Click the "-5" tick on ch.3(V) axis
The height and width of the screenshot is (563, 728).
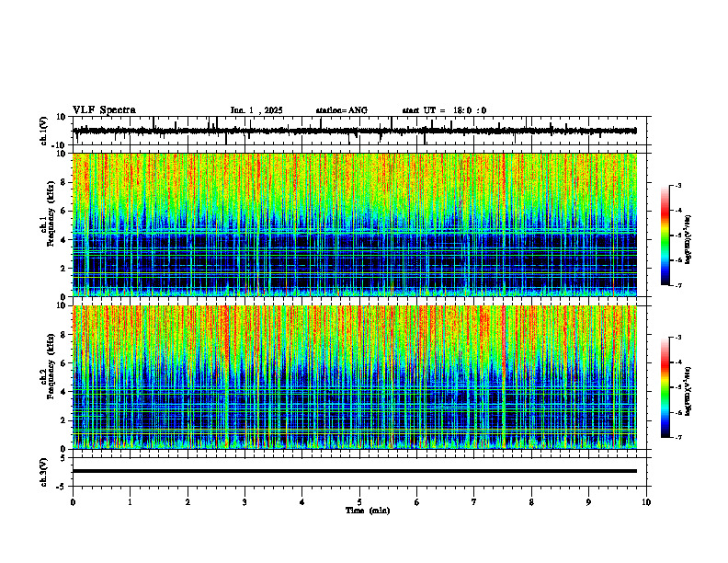point(62,487)
